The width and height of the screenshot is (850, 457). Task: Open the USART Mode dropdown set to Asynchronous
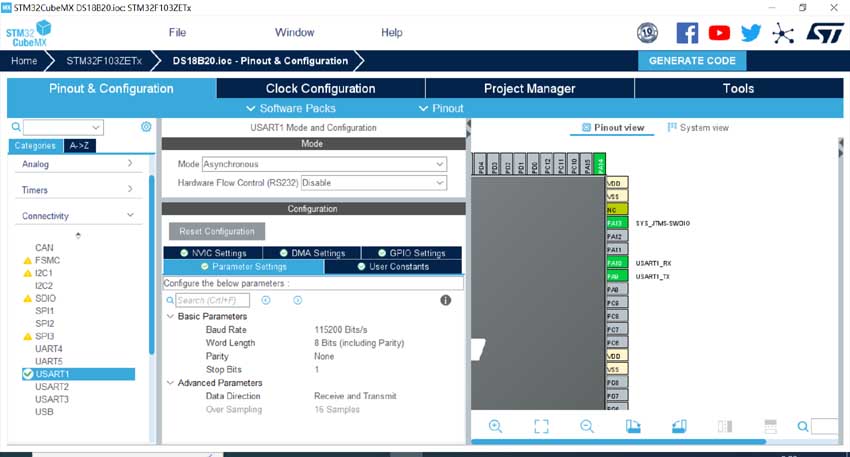[x=324, y=164]
